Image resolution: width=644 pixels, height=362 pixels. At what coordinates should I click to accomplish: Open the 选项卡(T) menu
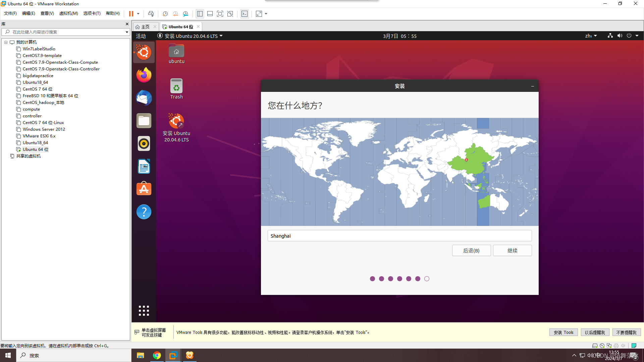[92, 13]
